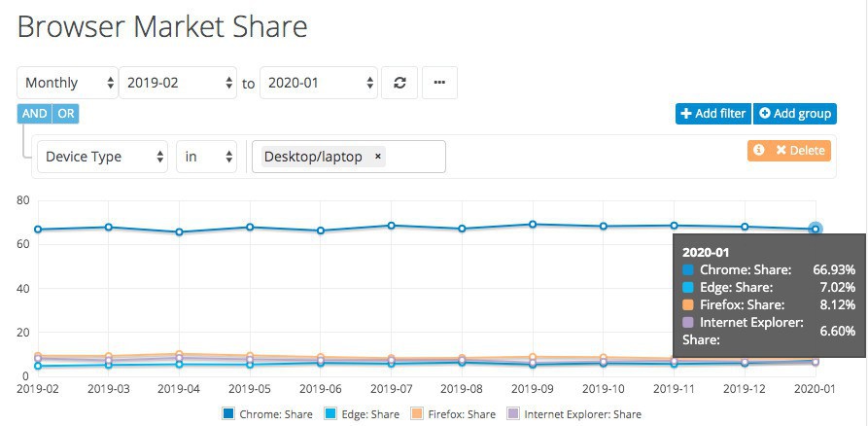The height and width of the screenshot is (426, 868).
Task: Switch filter operator to OR
Action: click(x=65, y=114)
